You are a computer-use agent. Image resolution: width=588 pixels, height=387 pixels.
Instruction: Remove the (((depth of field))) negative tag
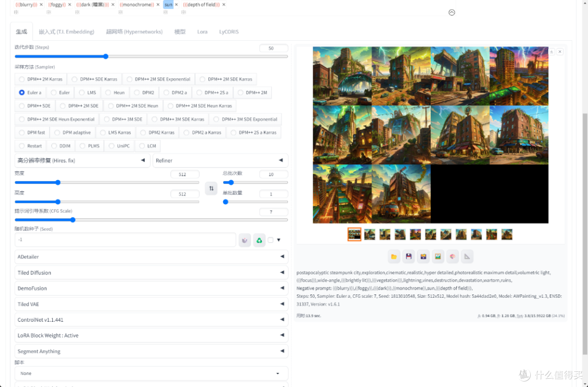pos(224,4)
